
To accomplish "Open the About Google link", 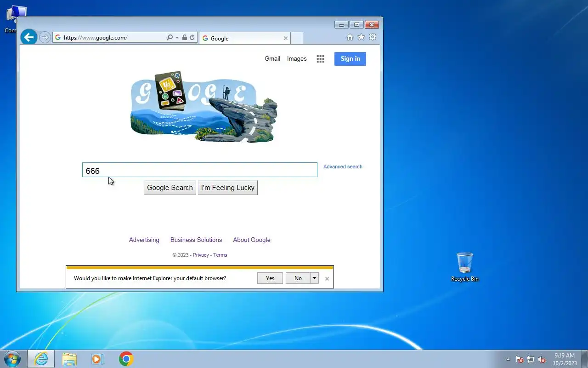I will pos(252,240).
